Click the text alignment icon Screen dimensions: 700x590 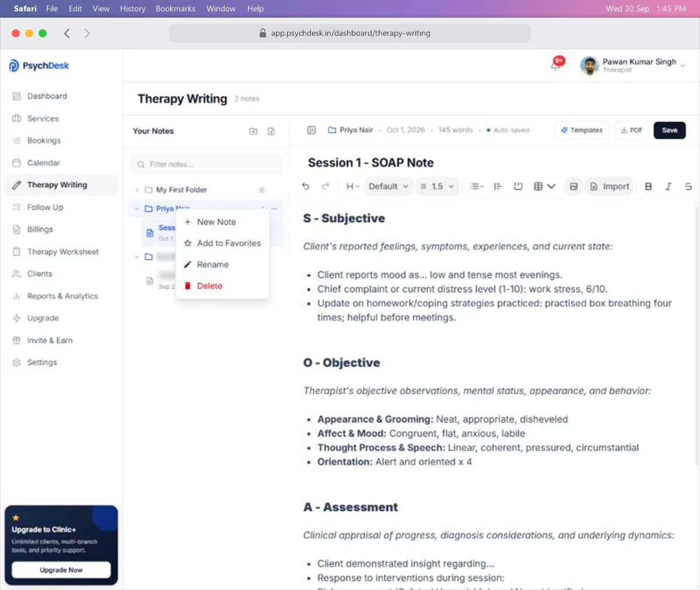(x=498, y=186)
